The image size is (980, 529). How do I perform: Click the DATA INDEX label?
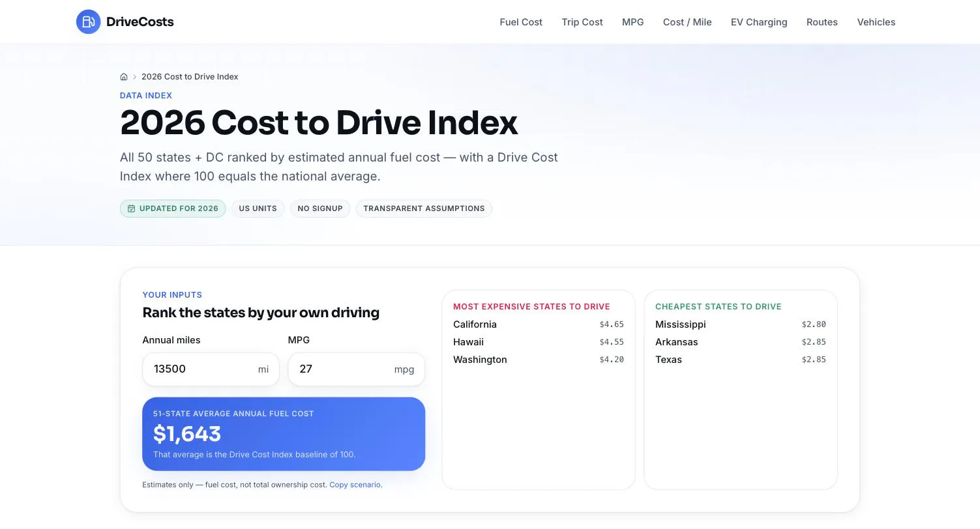click(x=146, y=95)
